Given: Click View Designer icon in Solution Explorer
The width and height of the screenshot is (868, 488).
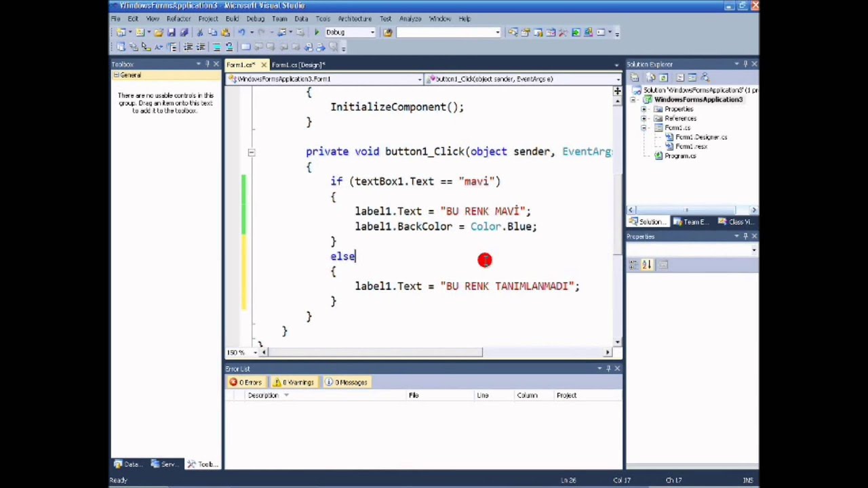Looking at the screenshot, I should [x=692, y=77].
